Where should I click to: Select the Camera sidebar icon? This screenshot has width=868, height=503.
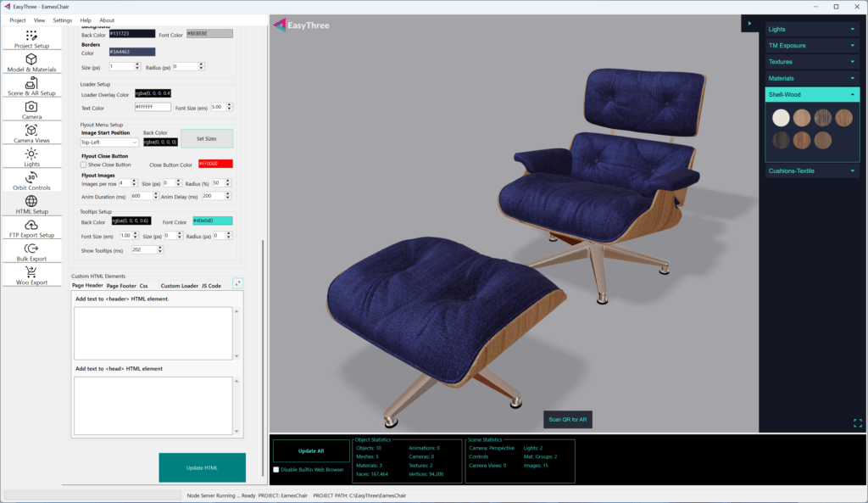[31, 110]
